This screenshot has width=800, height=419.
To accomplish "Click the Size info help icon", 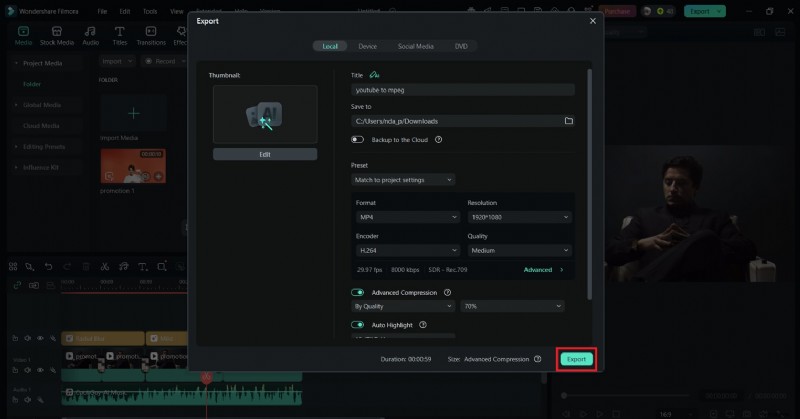I will point(538,359).
